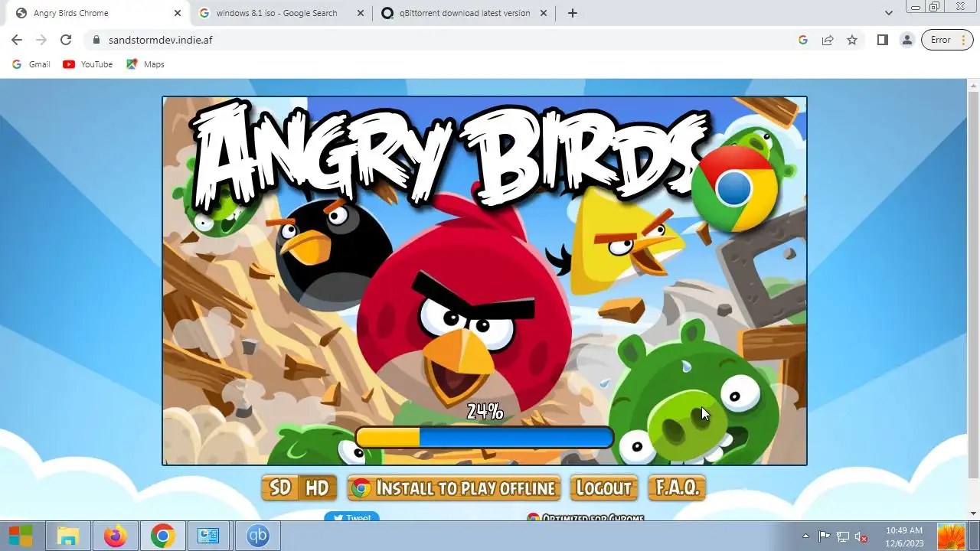Open the browser side panel
This screenshot has width=980, height=551.
(882, 40)
